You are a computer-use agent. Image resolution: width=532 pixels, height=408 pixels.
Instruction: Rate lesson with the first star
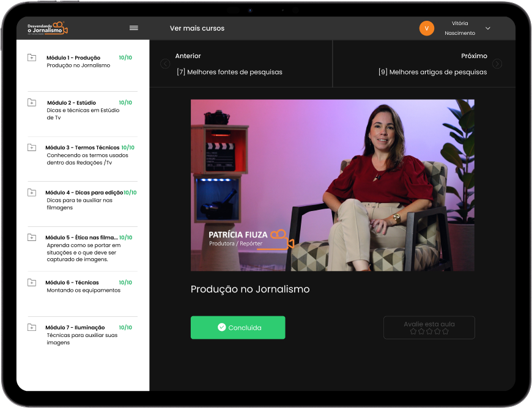point(413,331)
